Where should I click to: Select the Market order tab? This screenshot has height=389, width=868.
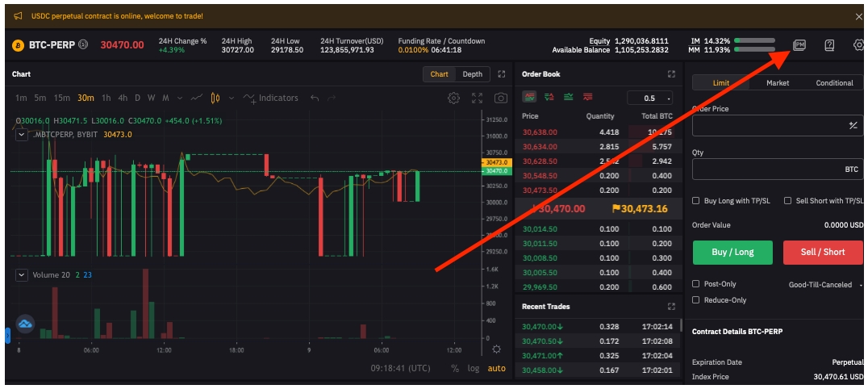click(778, 83)
